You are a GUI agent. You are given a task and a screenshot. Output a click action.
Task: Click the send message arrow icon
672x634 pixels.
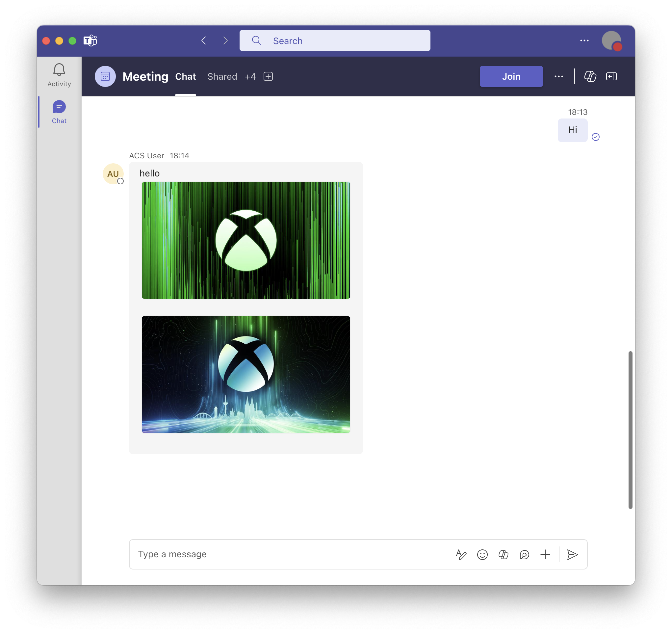572,554
